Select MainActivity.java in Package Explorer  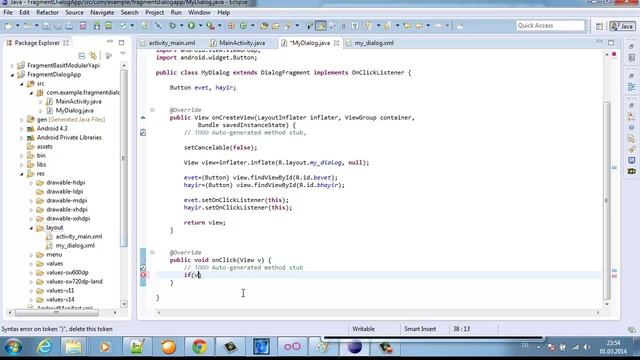click(78, 102)
